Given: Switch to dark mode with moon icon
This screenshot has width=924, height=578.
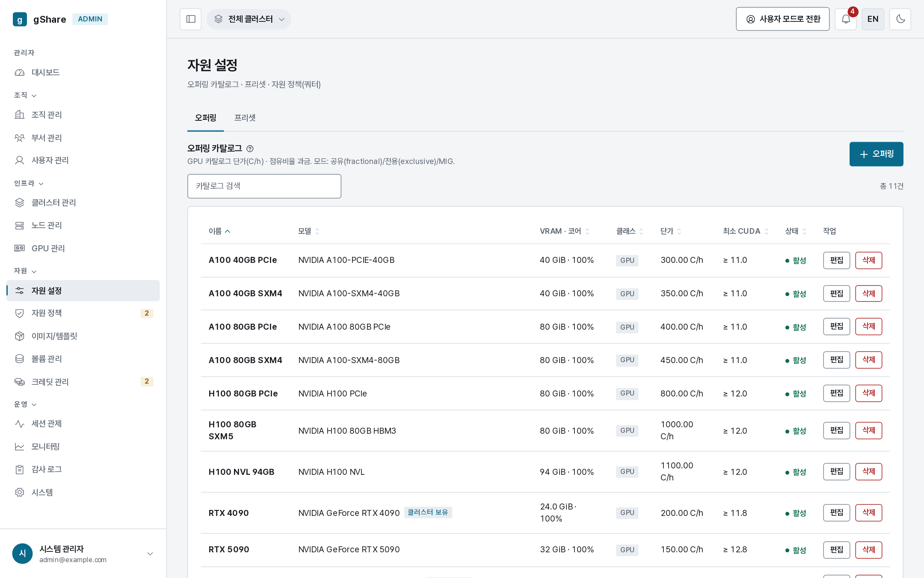Looking at the screenshot, I should 900,19.
